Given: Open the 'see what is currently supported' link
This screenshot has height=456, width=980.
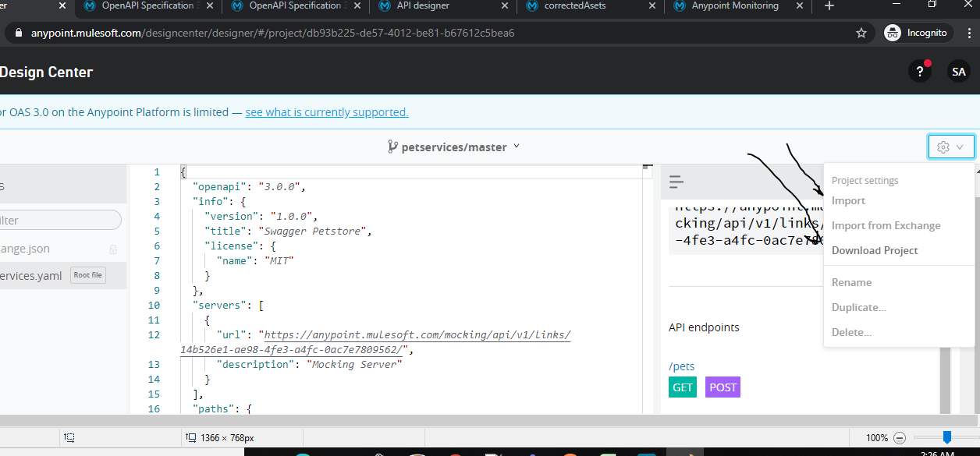Looking at the screenshot, I should tap(326, 112).
